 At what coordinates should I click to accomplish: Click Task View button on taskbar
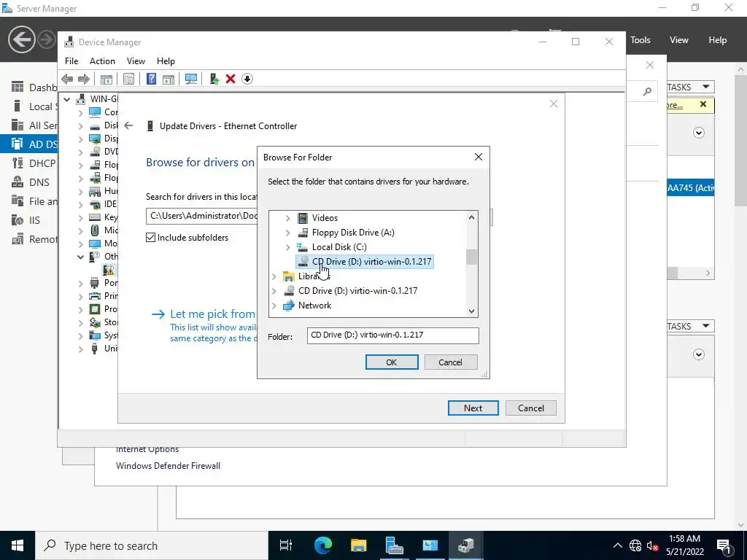pyautogui.click(x=286, y=545)
